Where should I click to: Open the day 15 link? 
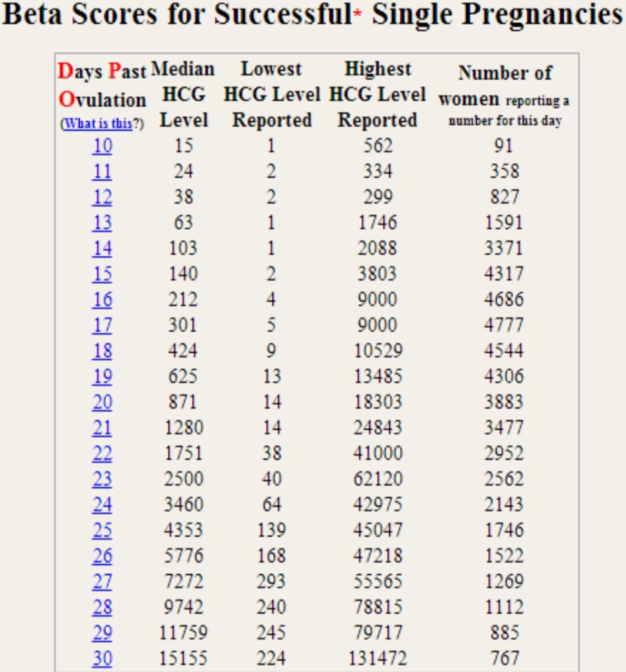point(102,274)
